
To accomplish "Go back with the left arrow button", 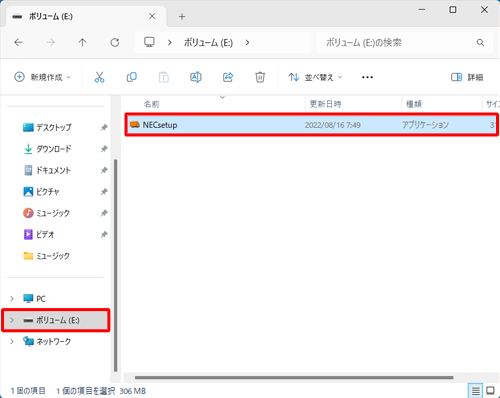I will click(18, 42).
